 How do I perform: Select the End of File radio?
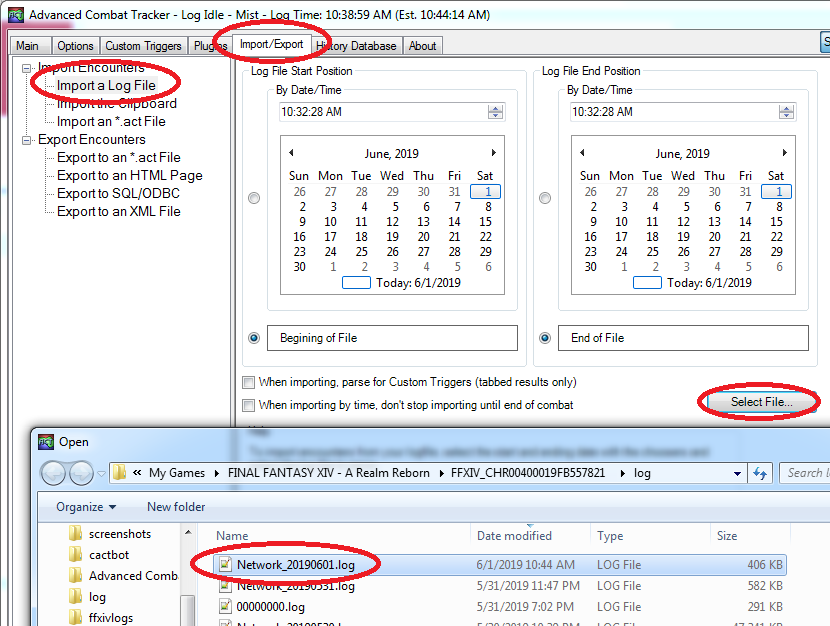(x=545, y=338)
